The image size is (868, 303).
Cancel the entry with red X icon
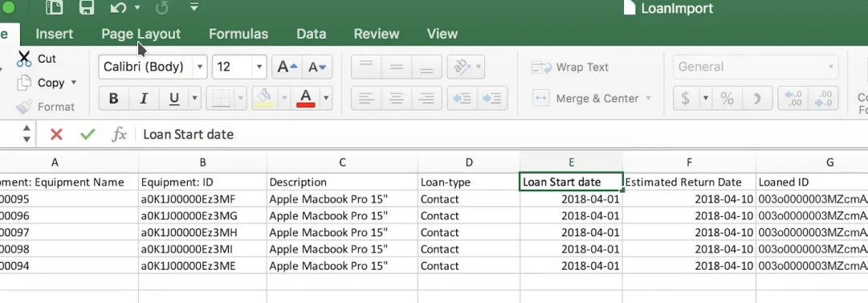click(56, 134)
